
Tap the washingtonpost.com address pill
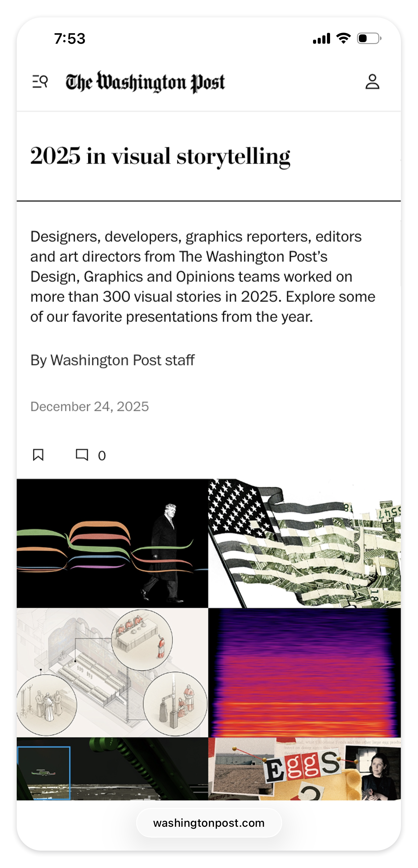[x=209, y=823]
